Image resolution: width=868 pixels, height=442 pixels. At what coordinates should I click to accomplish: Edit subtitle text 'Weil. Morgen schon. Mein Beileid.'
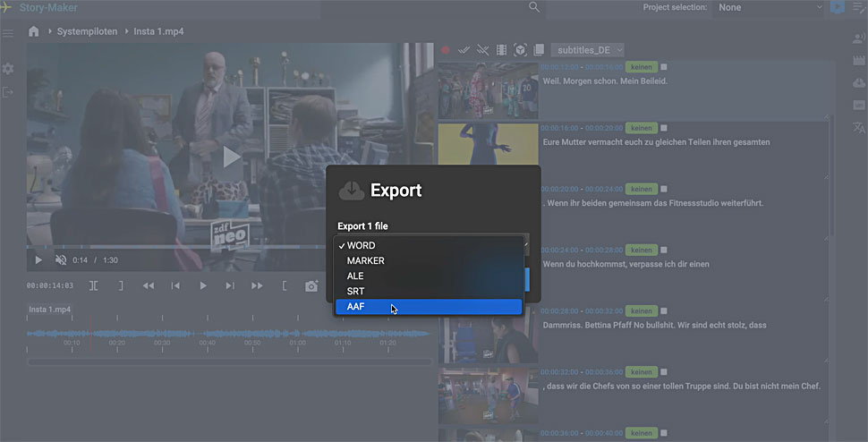pyautogui.click(x=605, y=81)
